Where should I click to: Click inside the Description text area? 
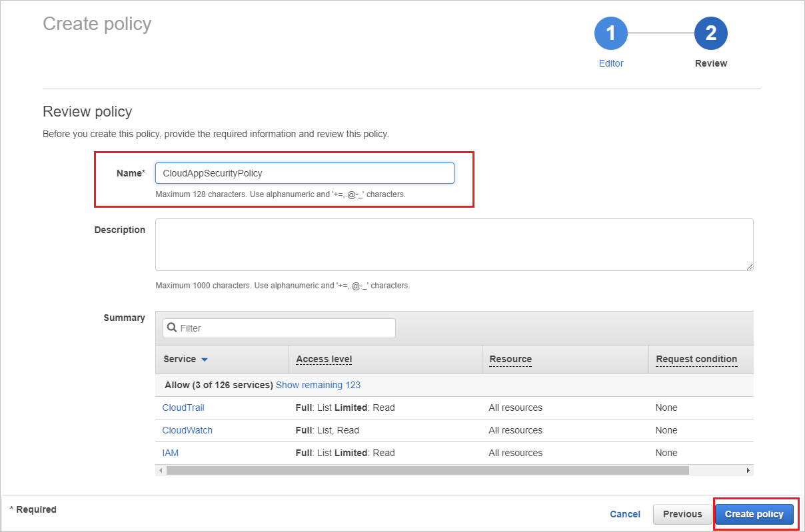(454, 244)
